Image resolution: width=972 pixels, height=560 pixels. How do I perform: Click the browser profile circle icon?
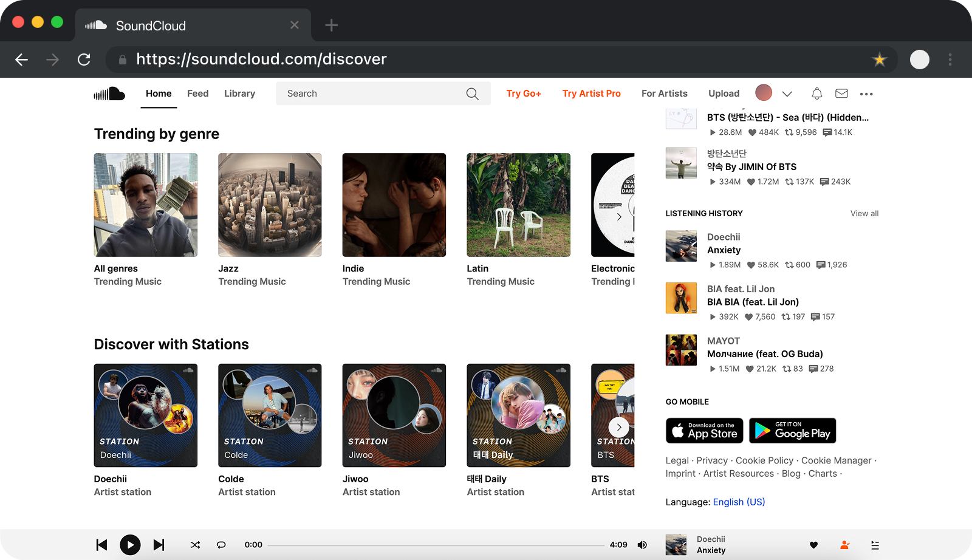[919, 60]
